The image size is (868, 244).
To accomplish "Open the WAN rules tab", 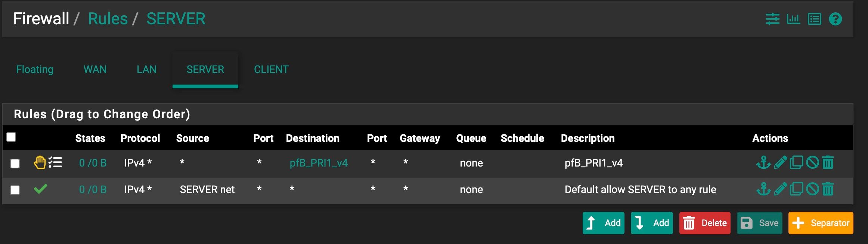I will tap(95, 69).
